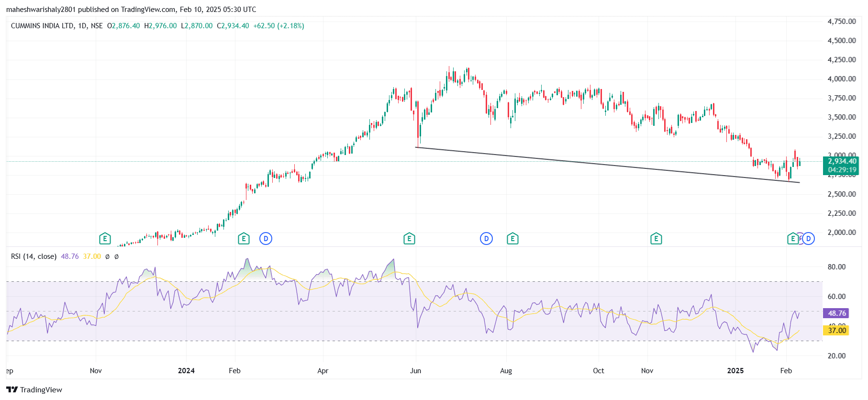Click the Oct label on the time axis
The height and width of the screenshot is (400, 868).
tap(599, 371)
